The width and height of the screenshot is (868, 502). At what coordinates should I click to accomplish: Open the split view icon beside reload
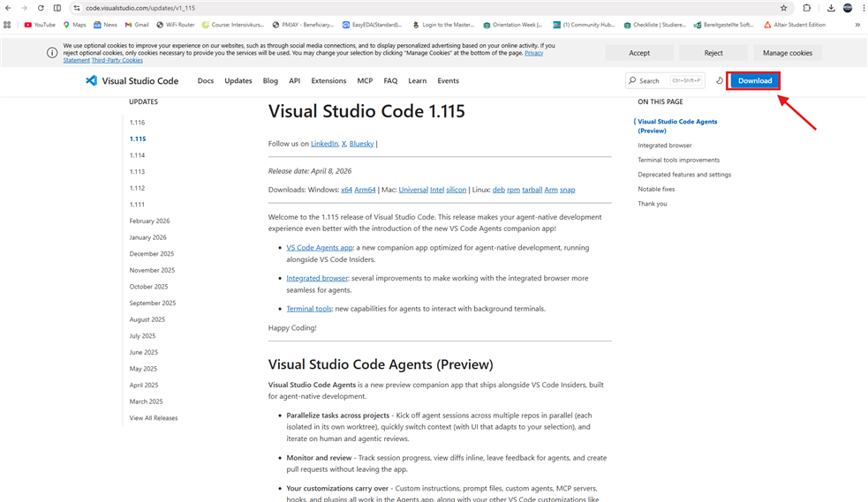pos(57,8)
